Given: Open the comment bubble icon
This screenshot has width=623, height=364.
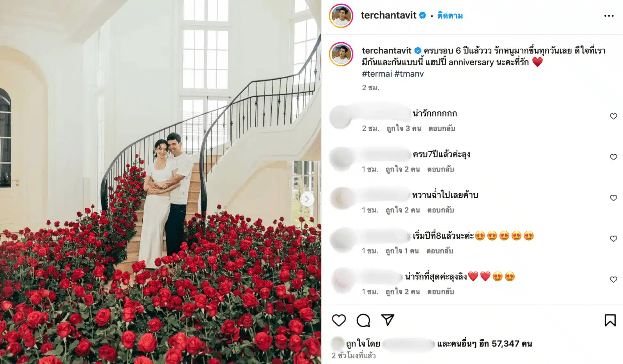Looking at the screenshot, I should tap(363, 320).
